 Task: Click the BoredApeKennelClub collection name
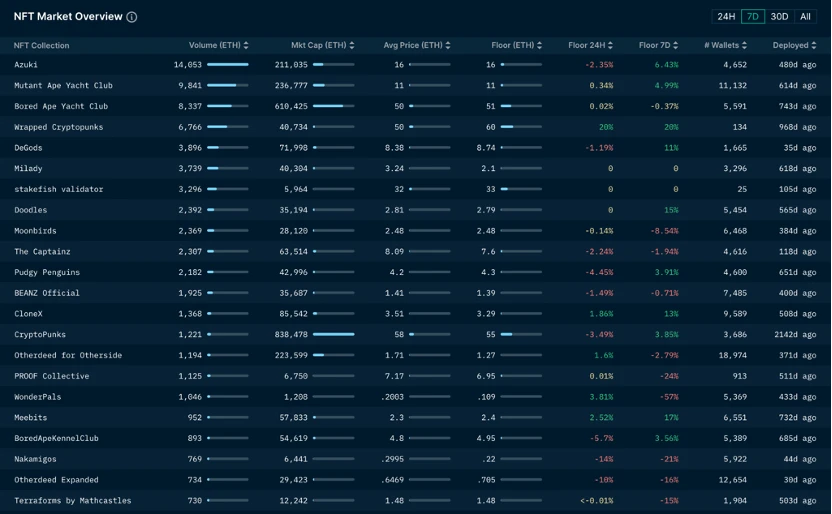pos(56,438)
